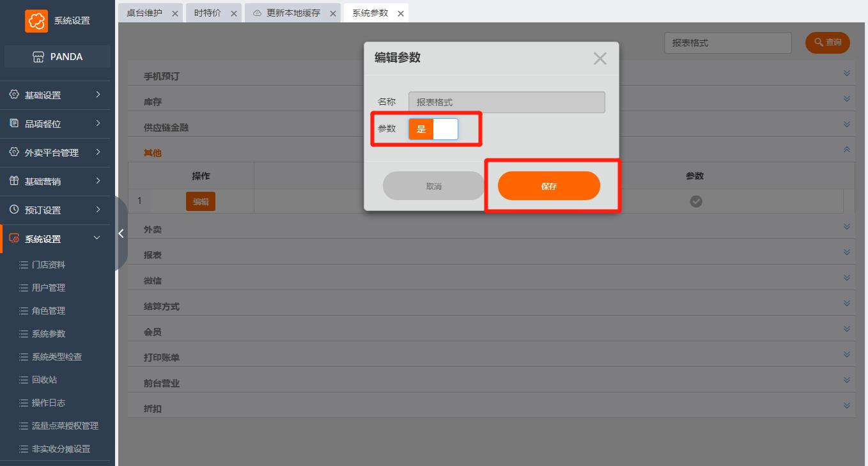This screenshot has height=466, width=868.
Task: Click the search field containing 报表格式
Action: point(728,43)
